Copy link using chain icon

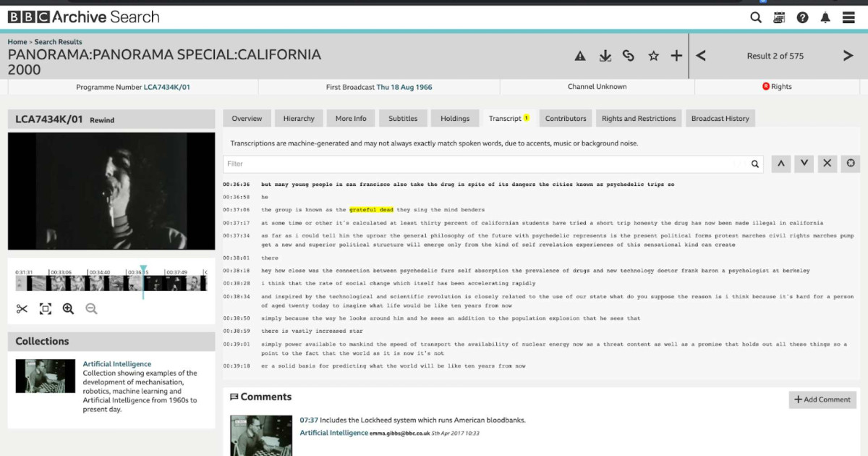click(629, 56)
